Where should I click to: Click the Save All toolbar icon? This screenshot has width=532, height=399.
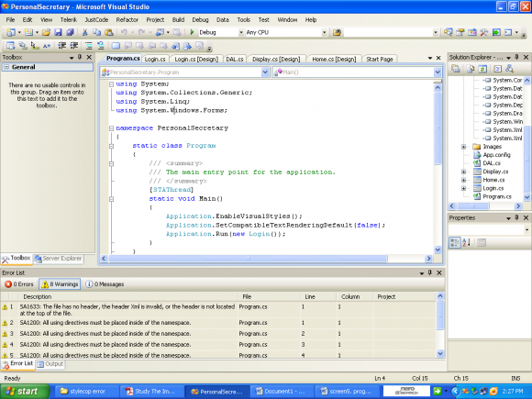tap(70, 32)
